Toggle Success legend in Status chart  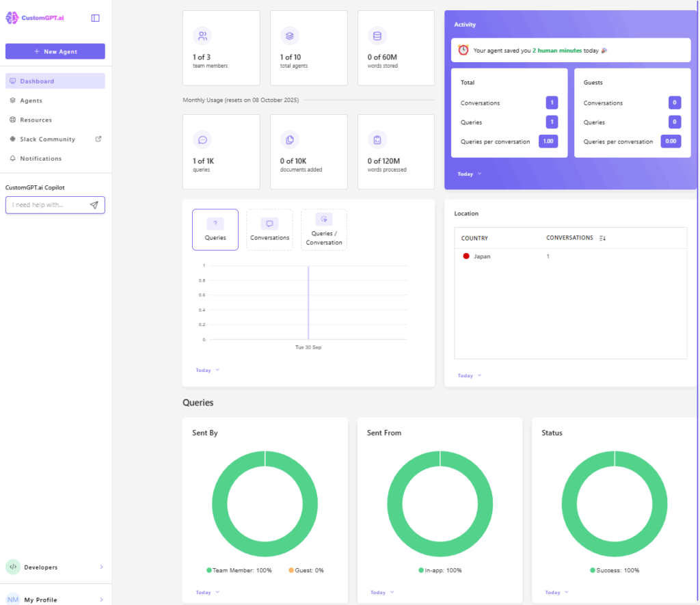[x=615, y=570]
